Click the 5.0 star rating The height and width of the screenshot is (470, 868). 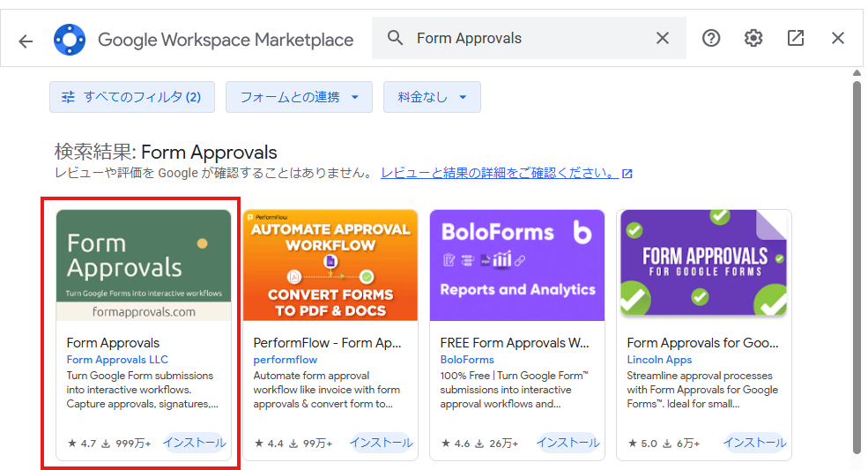point(642,444)
